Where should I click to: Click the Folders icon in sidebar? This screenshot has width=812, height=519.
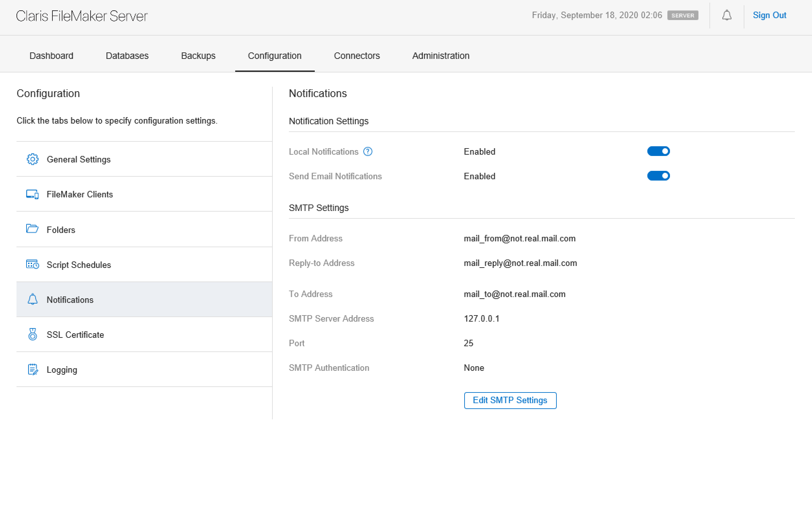pyautogui.click(x=32, y=229)
